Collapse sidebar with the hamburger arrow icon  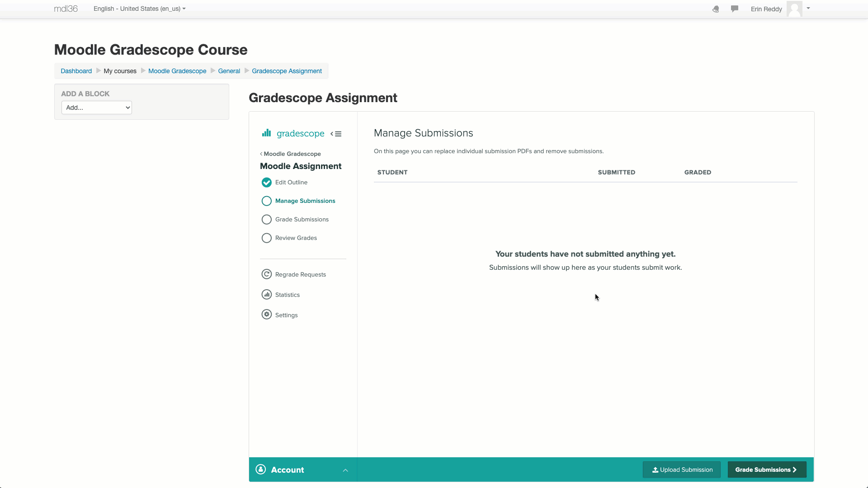tap(336, 134)
